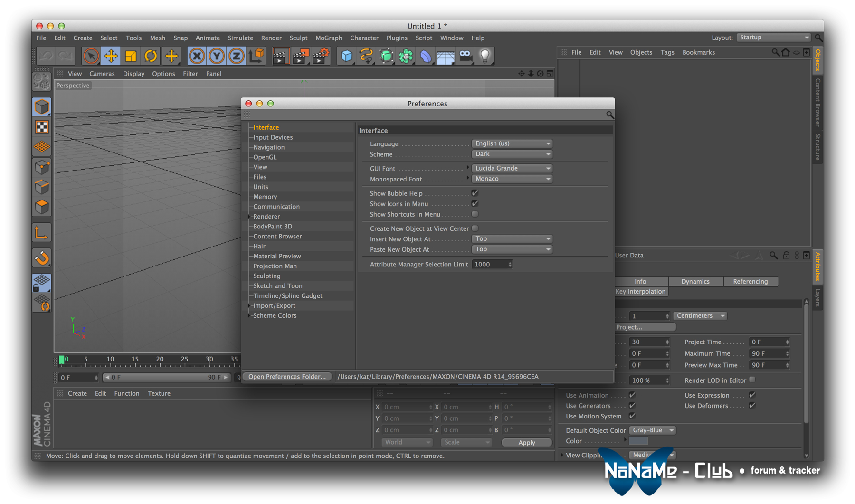Select the Live Selection arrow tool

coord(91,56)
